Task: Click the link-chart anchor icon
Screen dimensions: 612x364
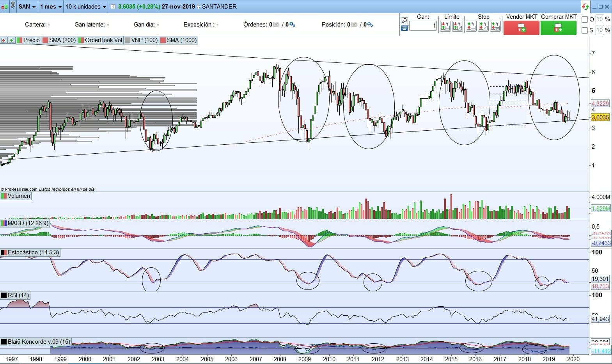Action: [13, 6]
